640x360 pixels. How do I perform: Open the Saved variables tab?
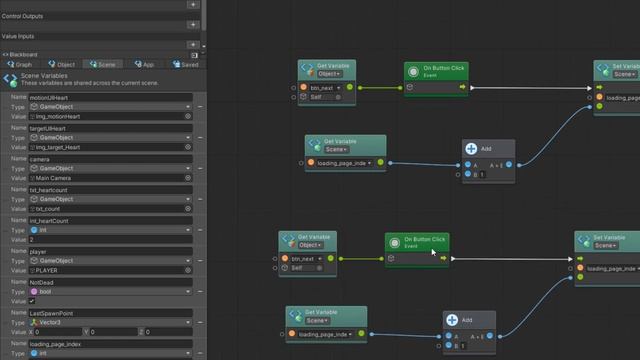(186, 64)
